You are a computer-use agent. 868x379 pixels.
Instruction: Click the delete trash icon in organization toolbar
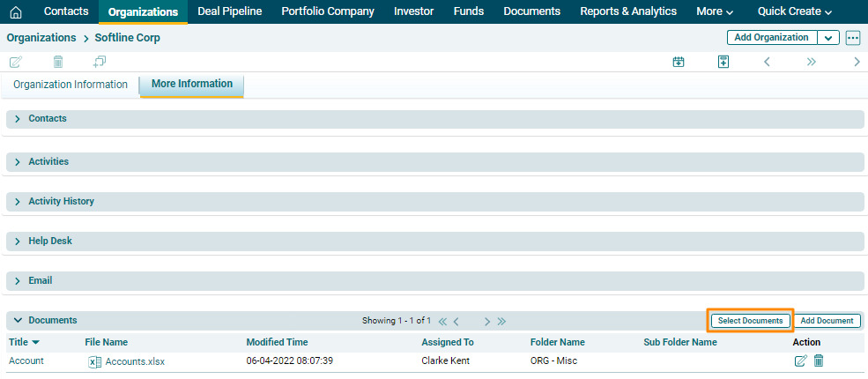tap(58, 62)
